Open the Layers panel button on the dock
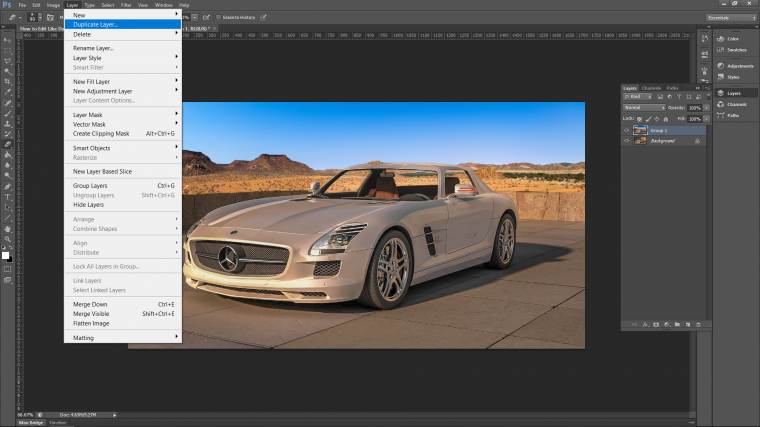 click(735, 93)
